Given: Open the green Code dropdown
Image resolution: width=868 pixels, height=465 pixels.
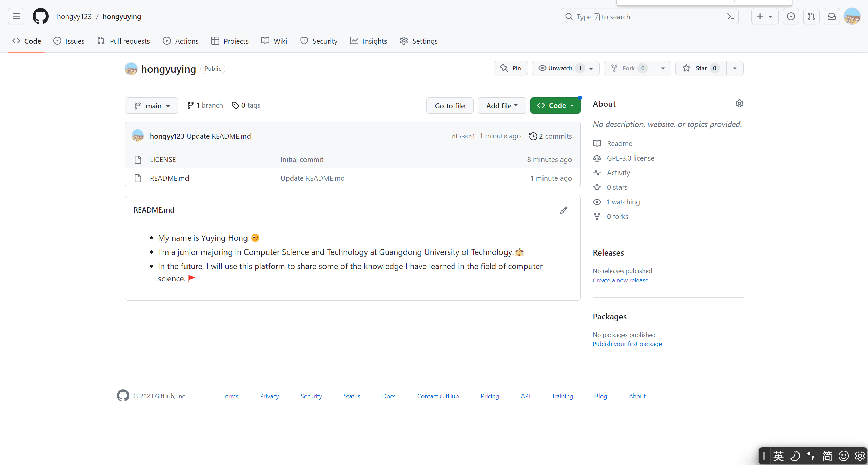Looking at the screenshot, I should click(x=555, y=106).
